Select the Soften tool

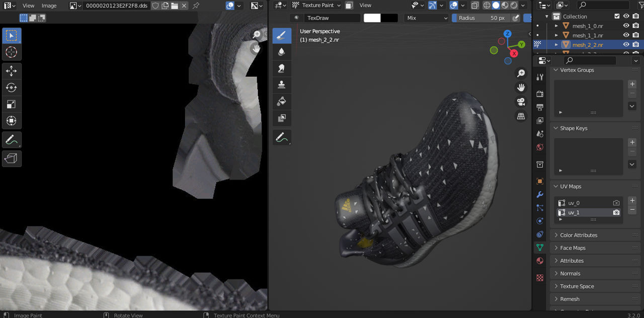tap(282, 52)
